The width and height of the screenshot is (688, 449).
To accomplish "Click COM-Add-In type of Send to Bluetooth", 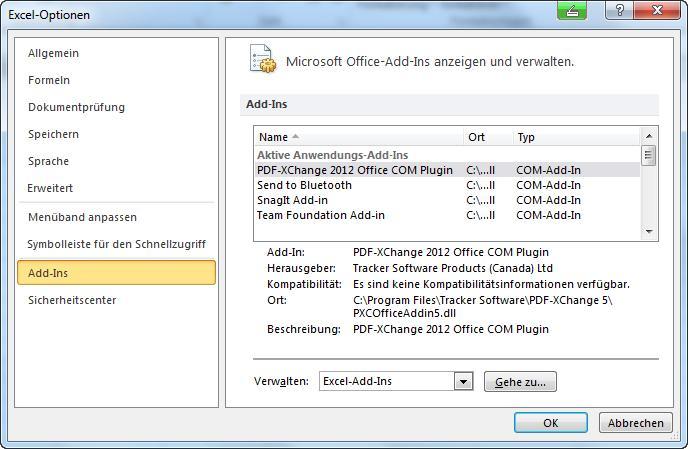I will pyautogui.click(x=548, y=185).
